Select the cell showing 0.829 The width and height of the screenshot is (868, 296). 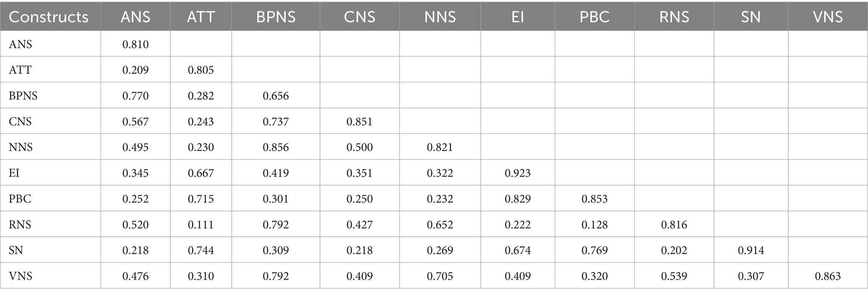pyautogui.click(x=518, y=199)
